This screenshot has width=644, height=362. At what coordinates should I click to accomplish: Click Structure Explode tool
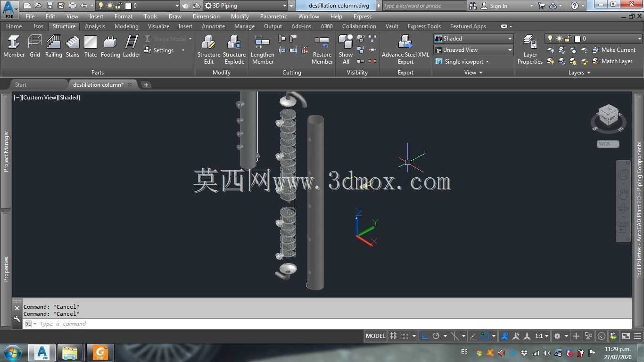234,50
